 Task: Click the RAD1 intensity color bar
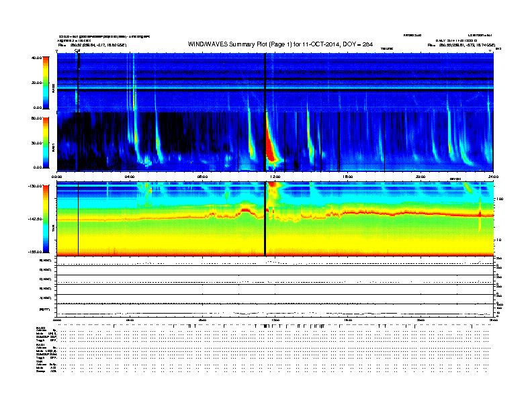(46, 143)
